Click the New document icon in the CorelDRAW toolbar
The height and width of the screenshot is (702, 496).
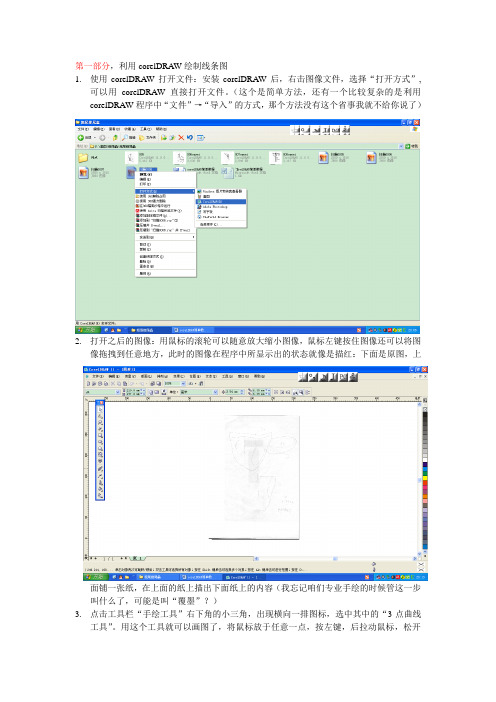89,384
